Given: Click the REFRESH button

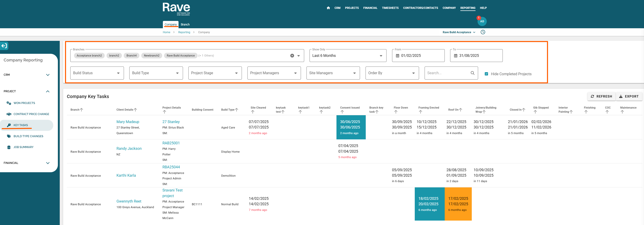Looking at the screenshot, I should coord(601,97).
